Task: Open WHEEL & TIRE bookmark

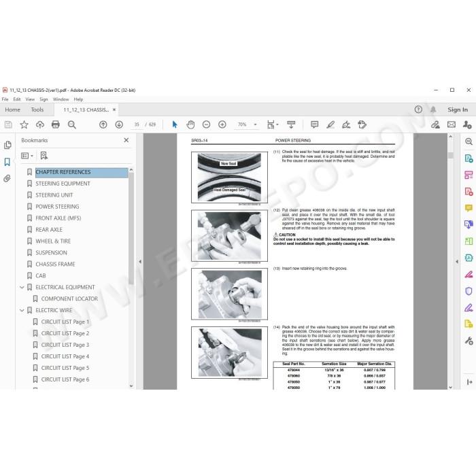Action: click(x=53, y=241)
